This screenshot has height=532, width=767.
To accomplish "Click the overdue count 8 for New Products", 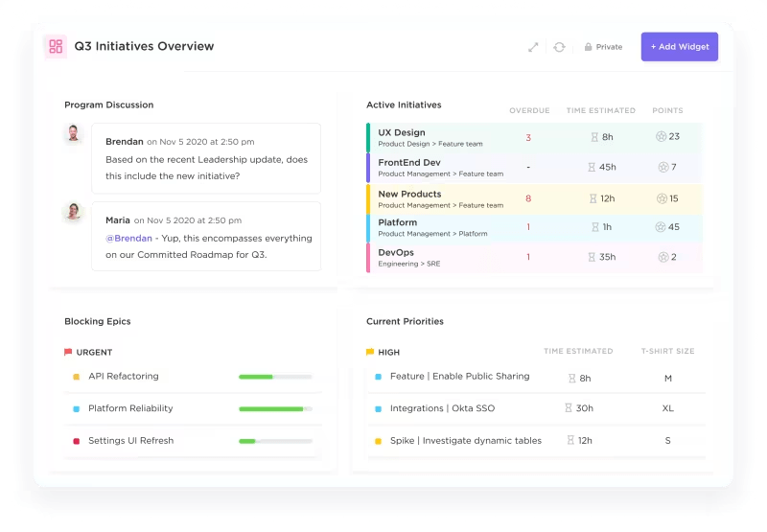I will pos(528,198).
